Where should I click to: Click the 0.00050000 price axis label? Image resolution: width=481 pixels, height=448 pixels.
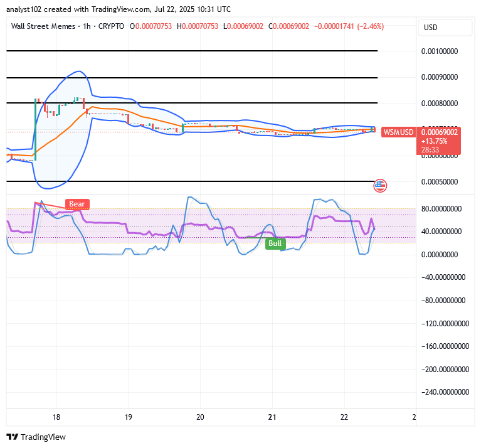pyautogui.click(x=440, y=182)
